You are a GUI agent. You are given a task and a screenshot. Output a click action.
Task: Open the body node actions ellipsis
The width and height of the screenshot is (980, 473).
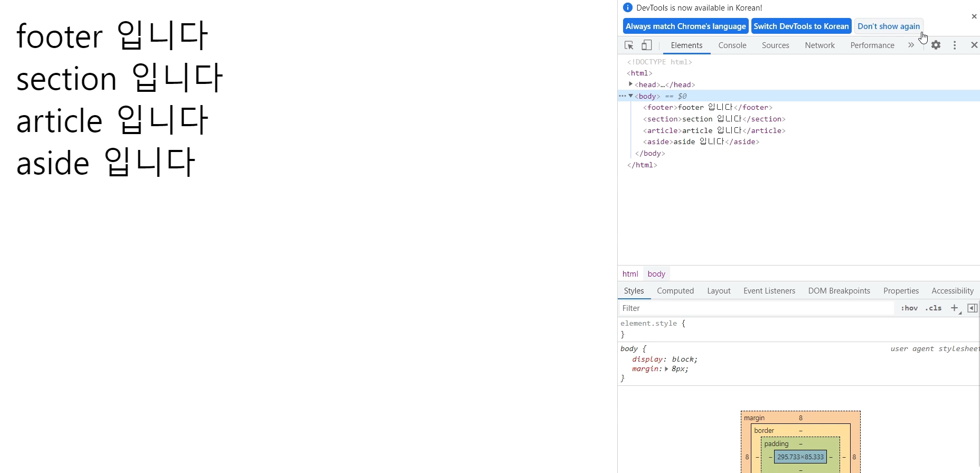[x=623, y=96]
